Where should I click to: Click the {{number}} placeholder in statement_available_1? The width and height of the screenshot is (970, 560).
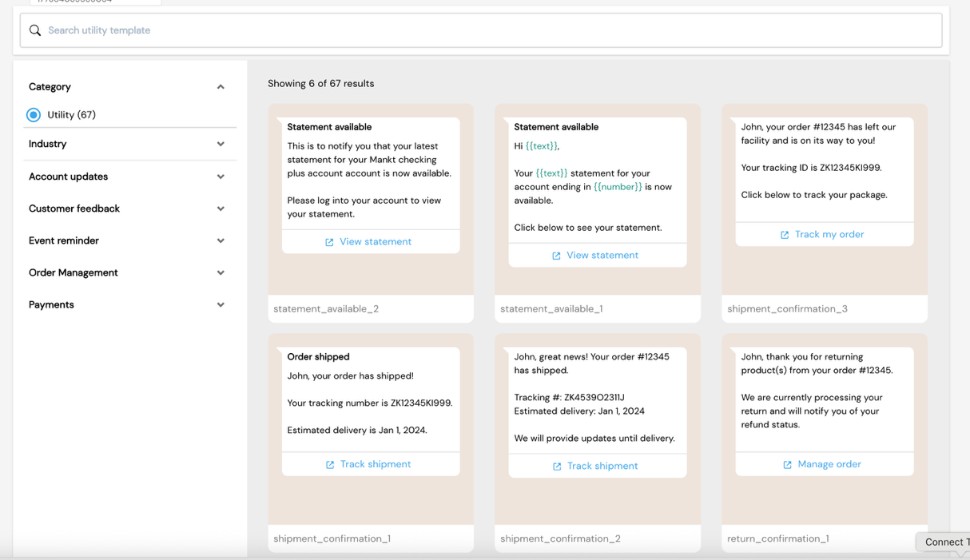(x=618, y=187)
